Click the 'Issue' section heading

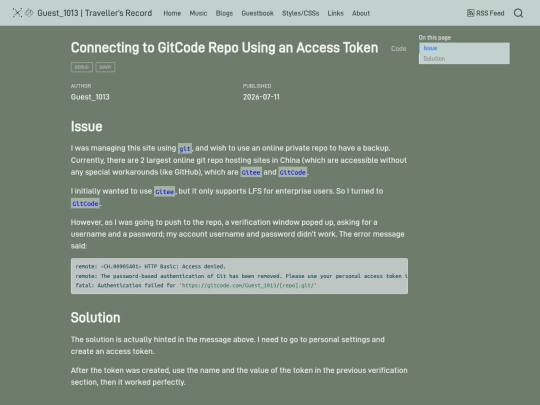(86, 126)
